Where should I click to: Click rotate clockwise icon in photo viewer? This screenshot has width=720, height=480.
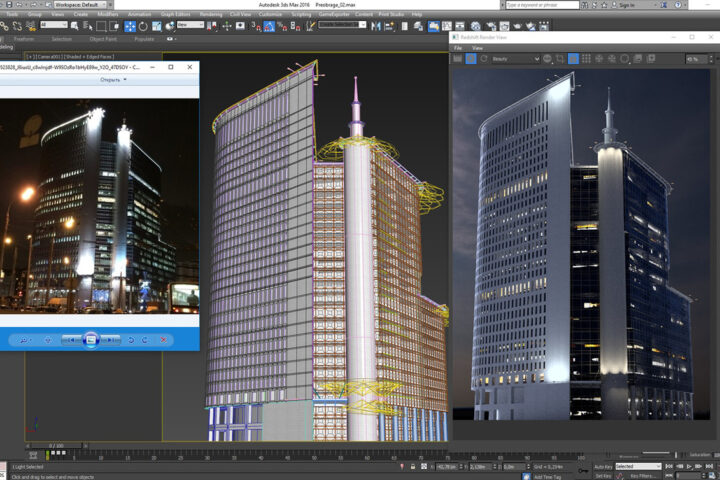coord(145,340)
